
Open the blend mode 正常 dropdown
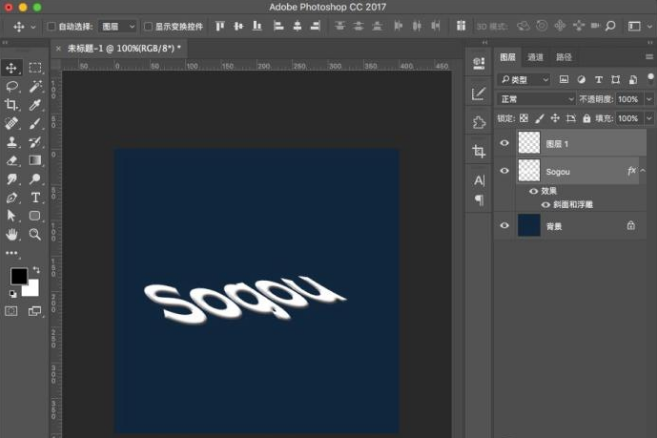[x=536, y=99]
